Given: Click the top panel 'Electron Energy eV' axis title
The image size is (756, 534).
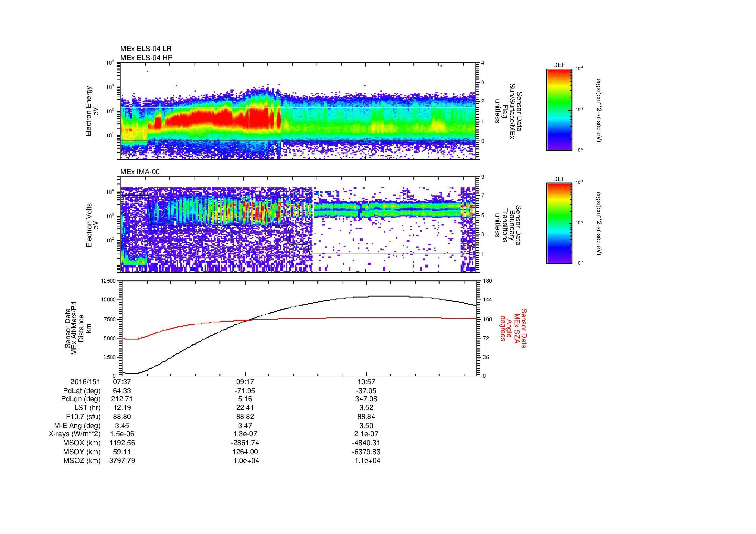Looking at the screenshot, I should pos(92,111).
